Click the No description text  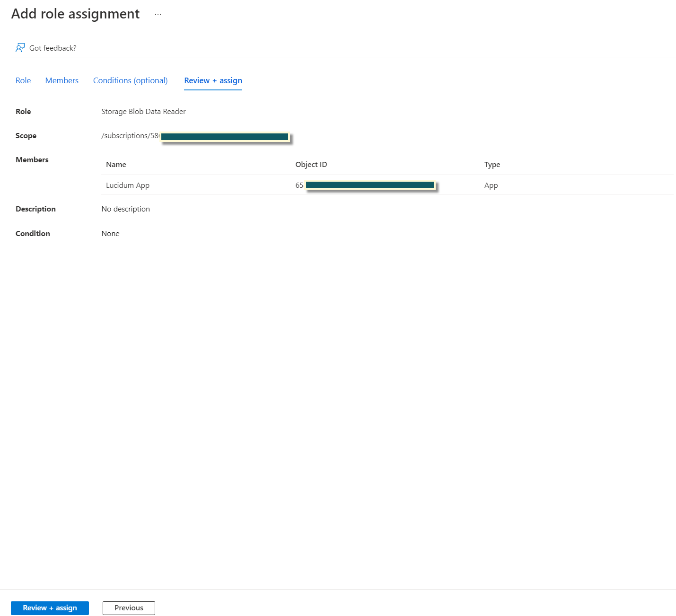click(125, 209)
